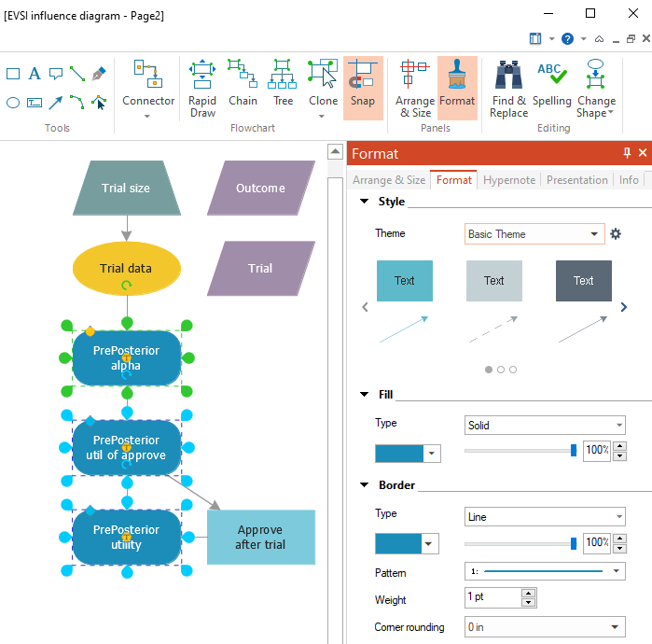Image resolution: width=652 pixels, height=644 pixels.
Task: Select the Trial data ellipse shape
Action: click(x=127, y=269)
